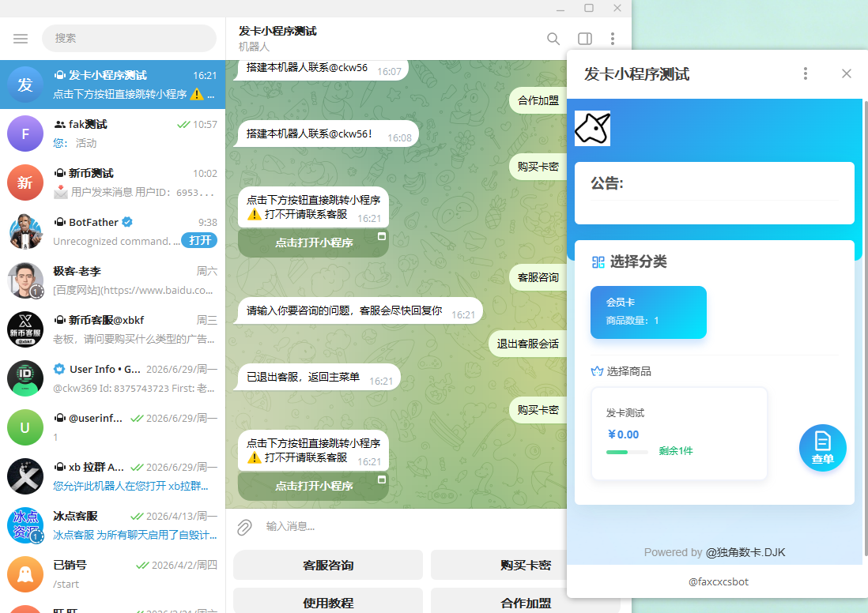Open the 已销号 chat
The height and width of the screenshot is (613, 868).
[x=113, y=574]
